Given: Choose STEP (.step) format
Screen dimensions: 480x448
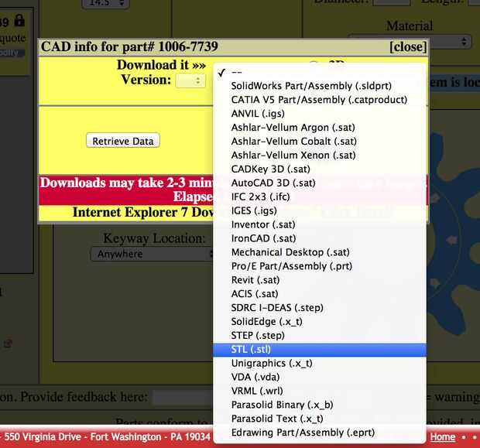Looking at the screenshot, I should click(319, 335).
